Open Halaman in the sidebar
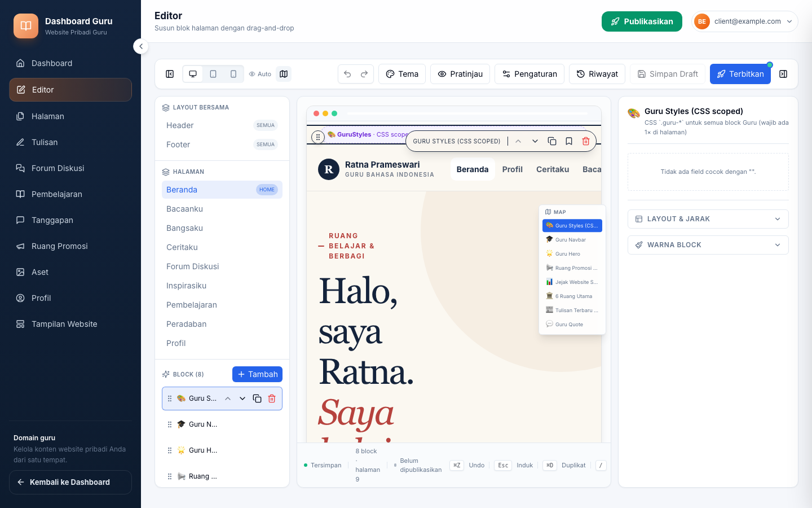This screenshot has height=508, width=812. (70, 116)
